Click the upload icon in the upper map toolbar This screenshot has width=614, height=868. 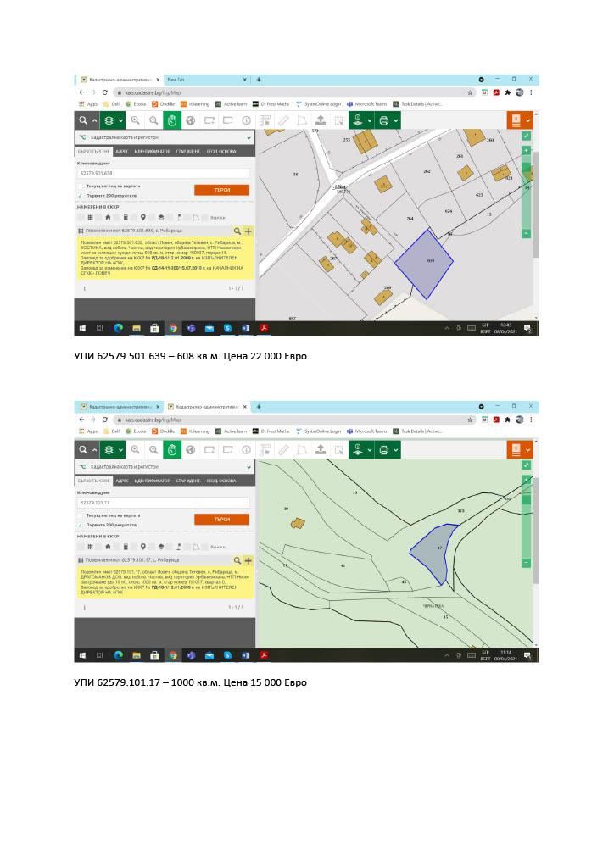pos(321,120)
